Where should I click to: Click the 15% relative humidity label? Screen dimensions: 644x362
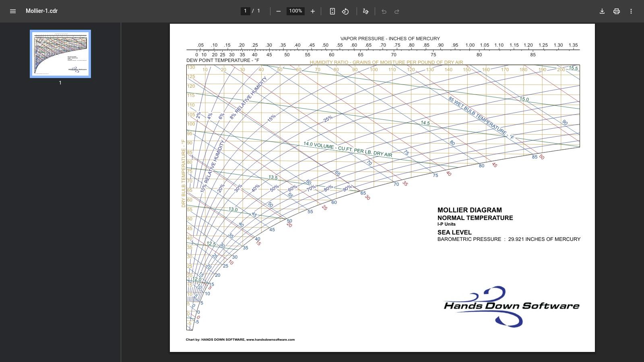click(x=272, y=118)
